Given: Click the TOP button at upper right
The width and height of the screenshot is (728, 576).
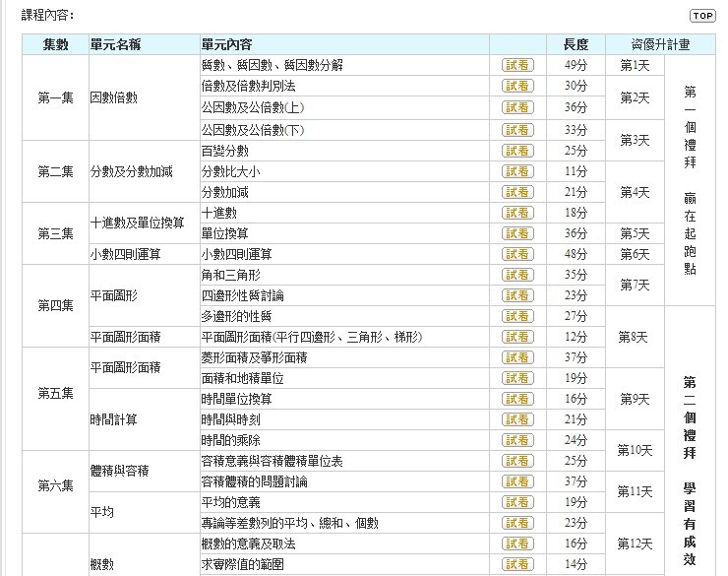Looking at the screenshot, I should (702, 16).
